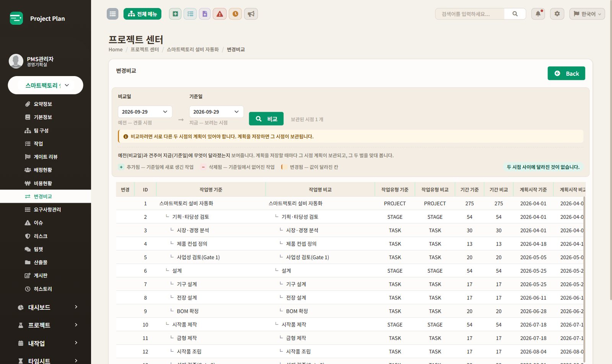
Task: Click the 프로젝트 센터 breadcrumb link
Action: click(145, 50)
